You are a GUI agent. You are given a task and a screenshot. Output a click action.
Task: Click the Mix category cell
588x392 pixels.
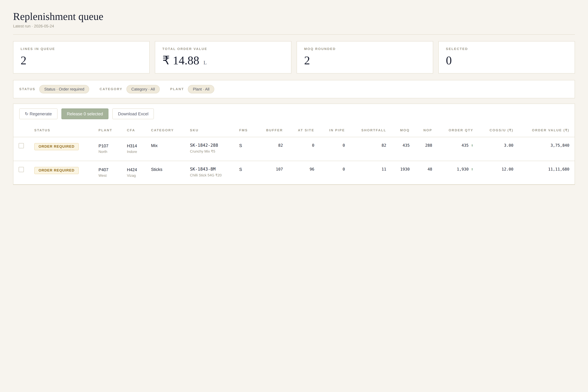click(154, 146)
